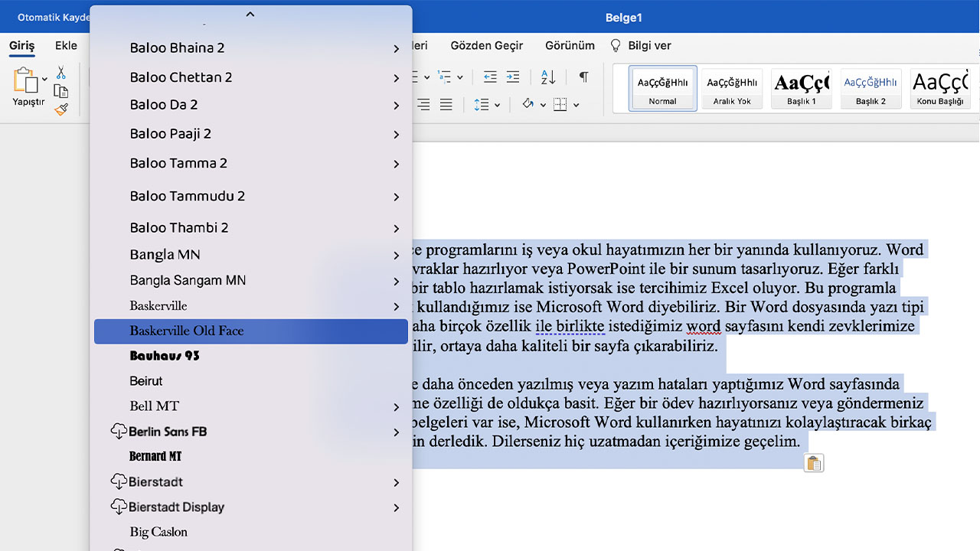
Task: Cut selected text with scissors icon
Action: [x=60, y=72]
